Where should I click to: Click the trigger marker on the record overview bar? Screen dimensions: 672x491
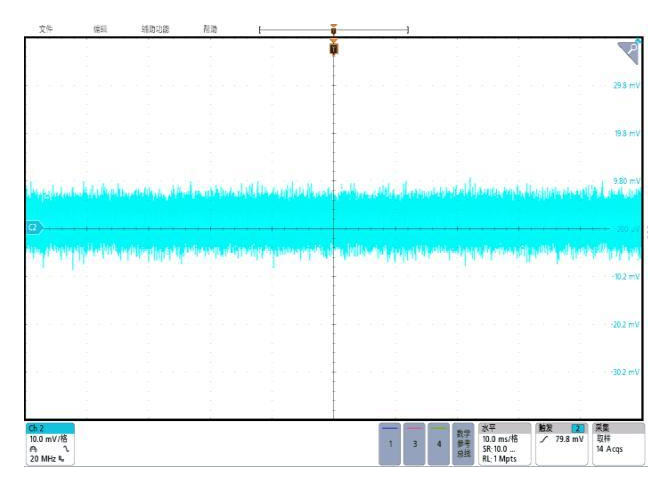pos(334,30)
